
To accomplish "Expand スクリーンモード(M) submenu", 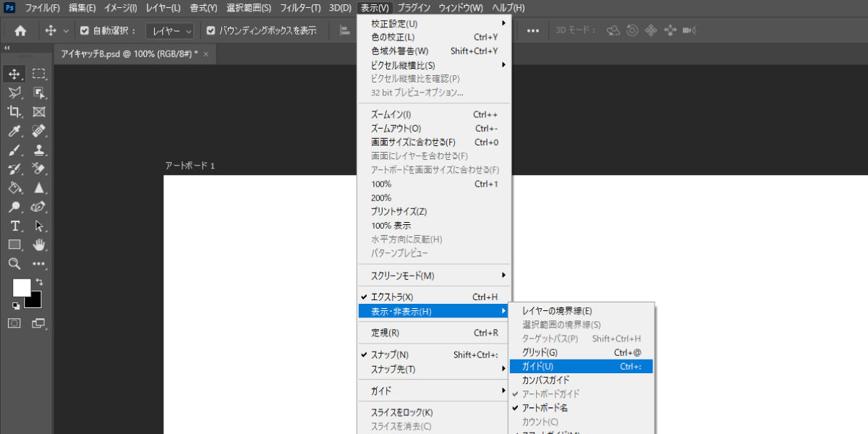I will click(x=435, y=276).
